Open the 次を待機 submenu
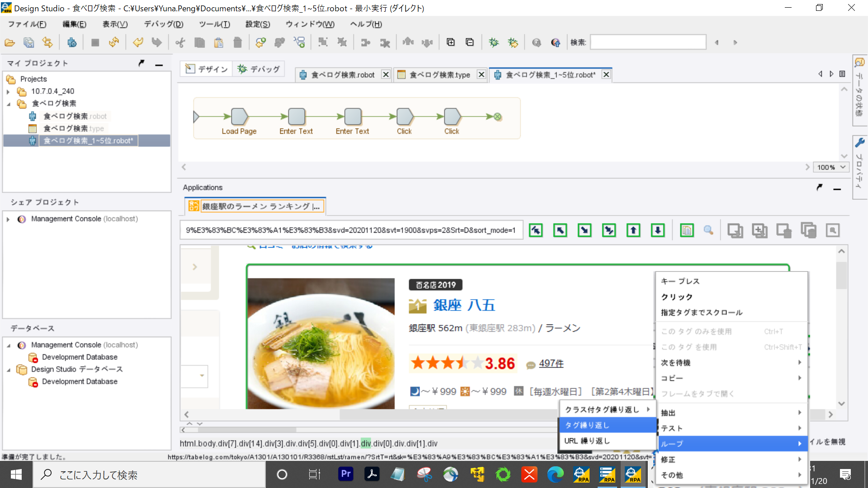This screenshot has height=488, width=868. click(x=731, y=362)
